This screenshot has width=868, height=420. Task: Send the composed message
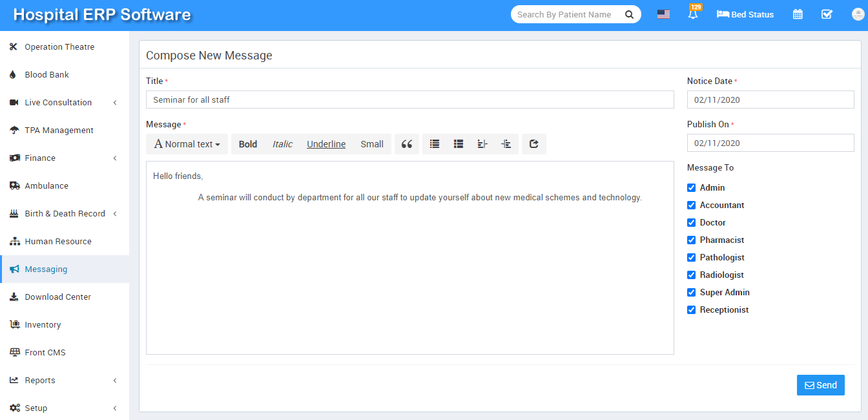click(820, 385)
